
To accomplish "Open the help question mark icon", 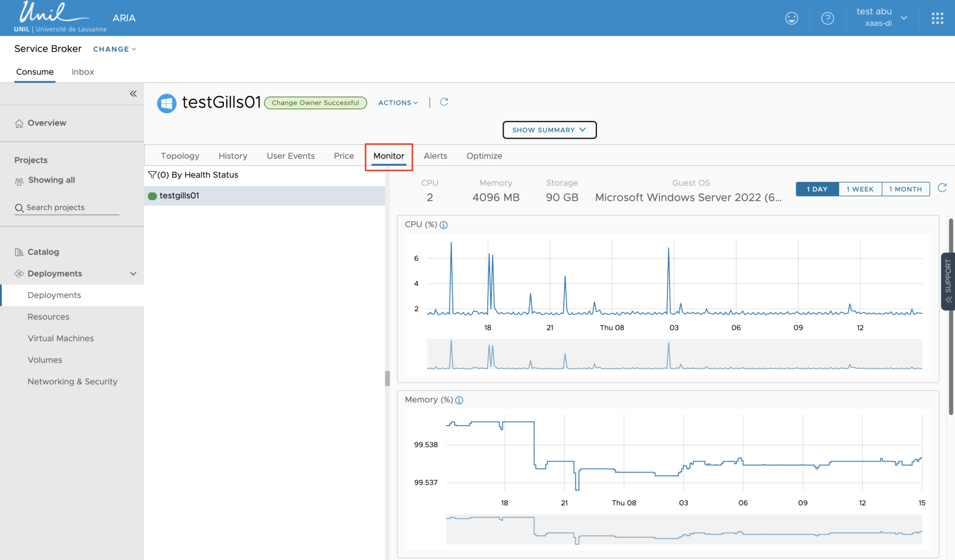I will (x=828, y=18).
